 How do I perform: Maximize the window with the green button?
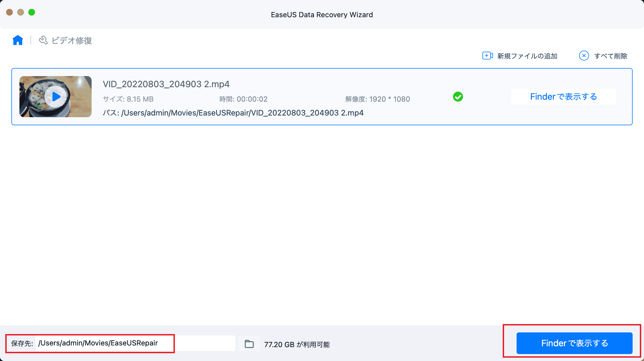pyautogui.click(x=32, y=12)
